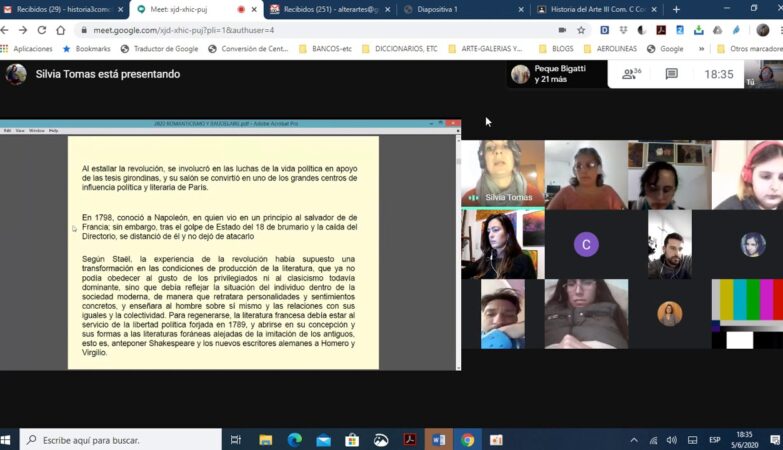Viewport: 783px width, 450px height.
Task: Reload the Meet page
Action: point(42,30)
